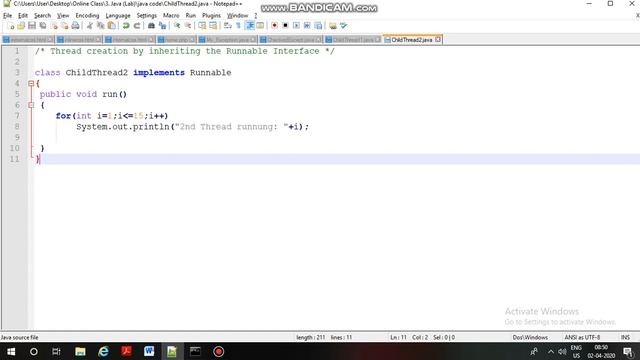
Task: Click save recorded macro toolbar icon
Action: pos(318,26)
